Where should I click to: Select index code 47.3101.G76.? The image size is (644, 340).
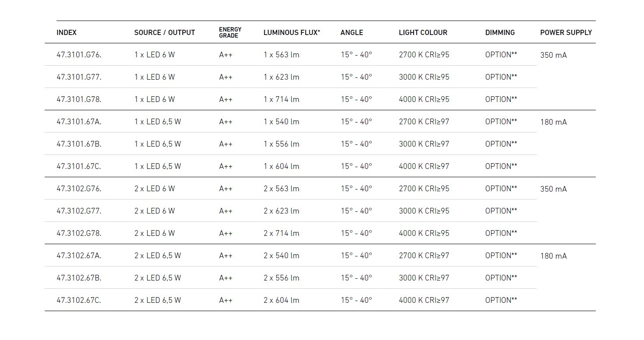click(79, 55)
